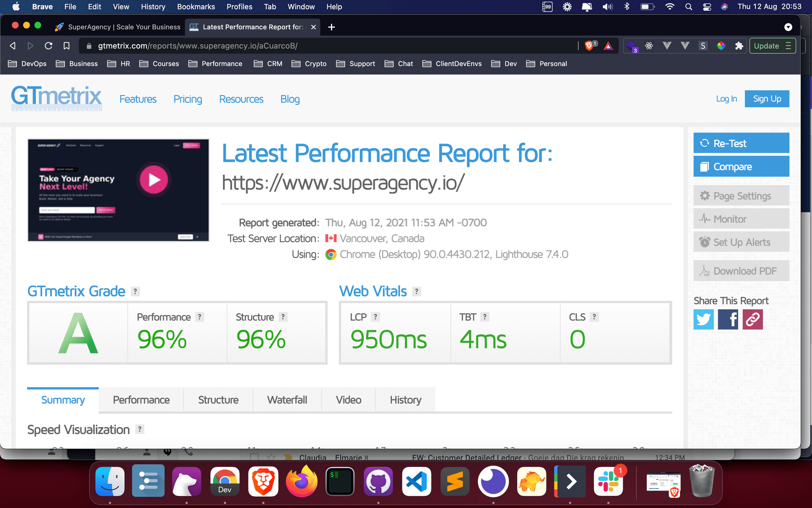812x508 pixels.
Task: Open Slack from the dock
Action: pyautogui.click(x=608, y=482)
